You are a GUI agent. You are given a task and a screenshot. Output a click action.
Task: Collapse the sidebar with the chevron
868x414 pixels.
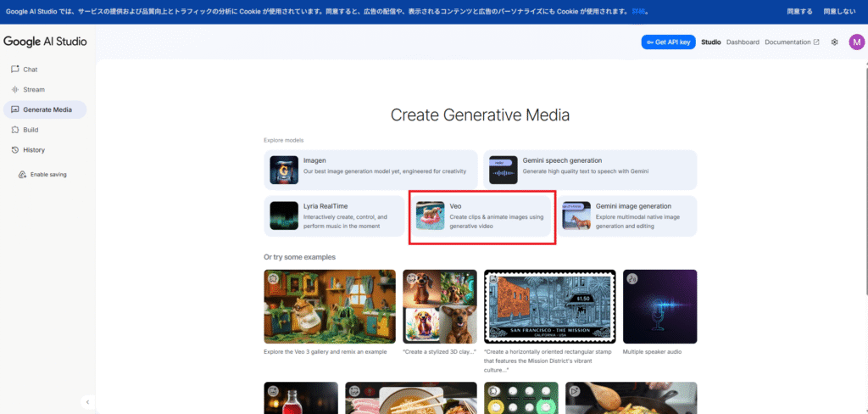pyautogui.click(x=87, y=402)
